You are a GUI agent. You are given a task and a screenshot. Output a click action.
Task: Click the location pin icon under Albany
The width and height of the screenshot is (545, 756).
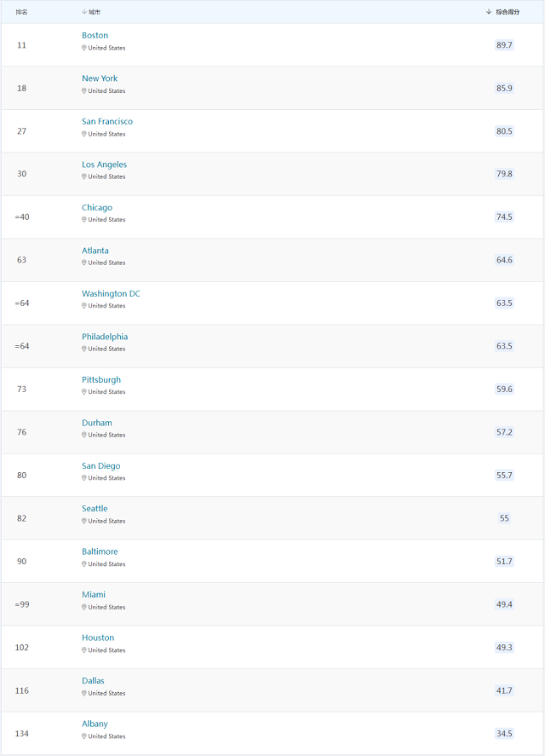click(83, 736)
